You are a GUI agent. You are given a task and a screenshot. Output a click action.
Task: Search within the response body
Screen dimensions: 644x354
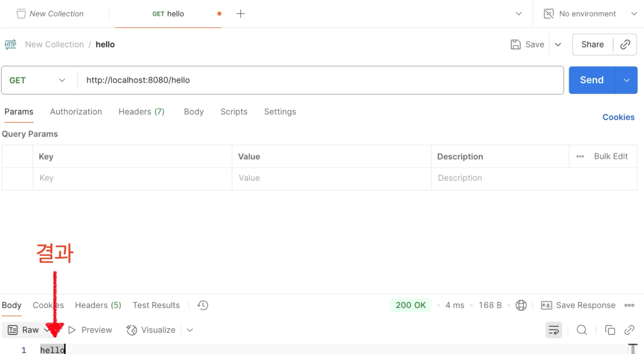(582, 330)
